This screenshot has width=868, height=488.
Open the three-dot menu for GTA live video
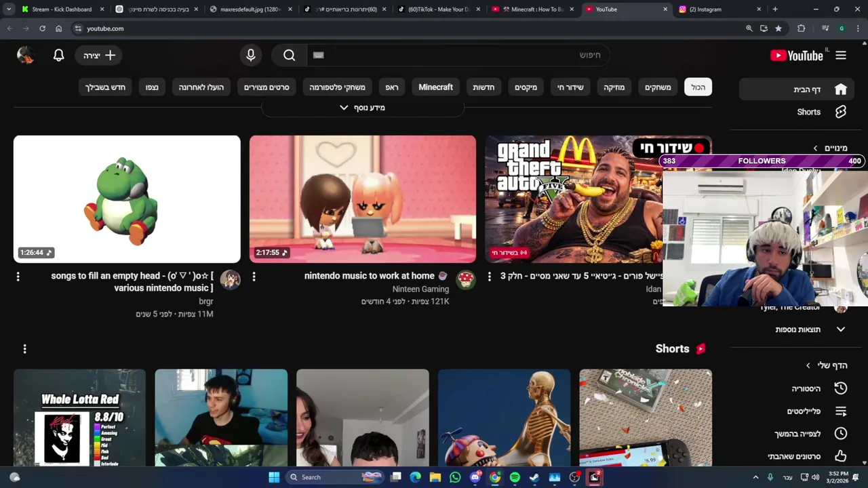pyautogui.click(x=489, y=277)
